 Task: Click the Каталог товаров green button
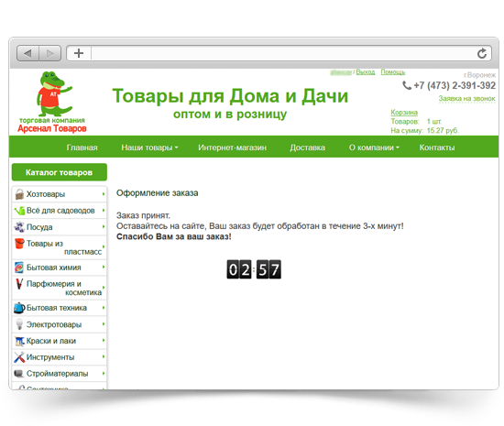tap(60, 172)
